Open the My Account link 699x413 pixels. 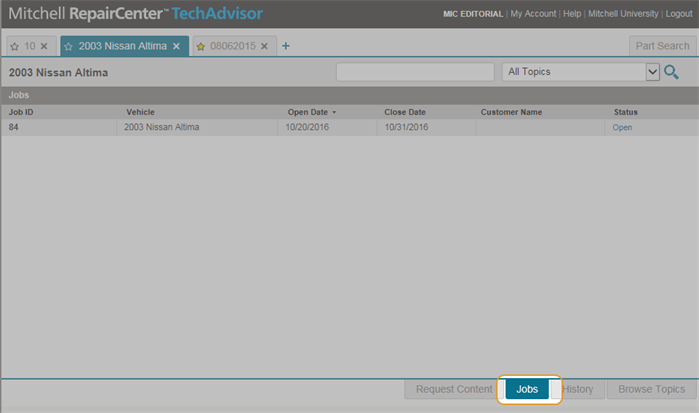(533, 14)
